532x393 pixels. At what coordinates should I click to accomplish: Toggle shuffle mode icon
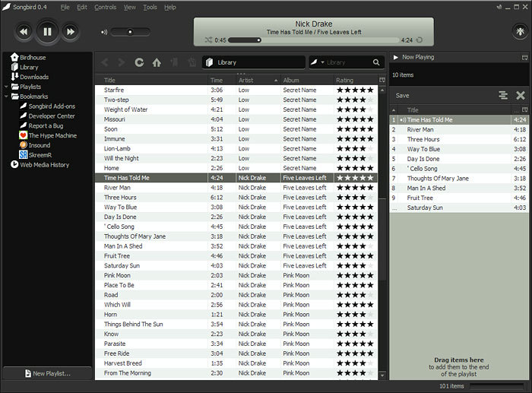click(208, 40)
